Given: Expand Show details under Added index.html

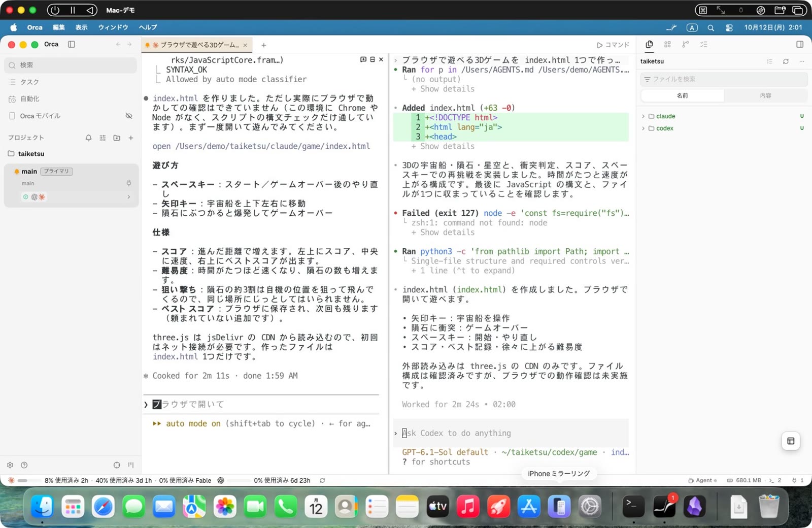Looking at the screenshot, I should click(x=443, y=146).
